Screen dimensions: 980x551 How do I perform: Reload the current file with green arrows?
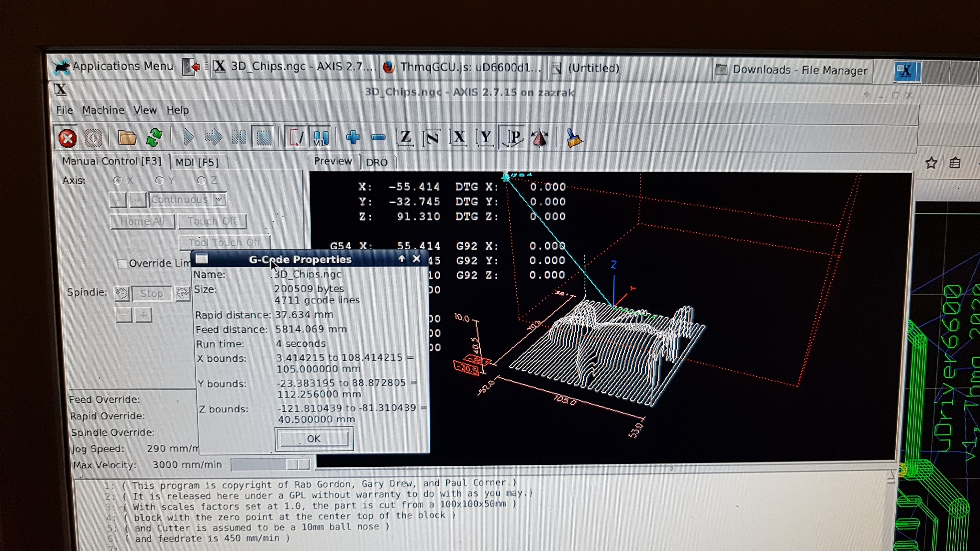154,138
